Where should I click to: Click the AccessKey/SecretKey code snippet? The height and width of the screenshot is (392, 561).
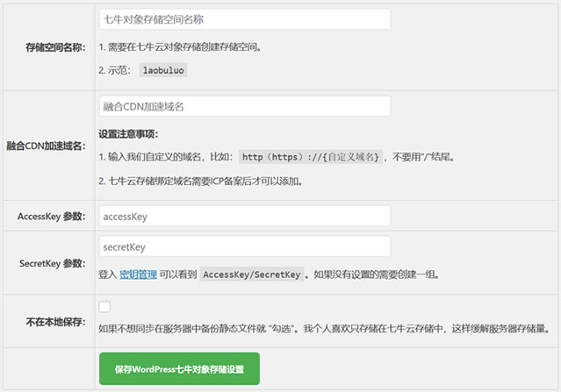pyautogui.click(x=252, y=274)
